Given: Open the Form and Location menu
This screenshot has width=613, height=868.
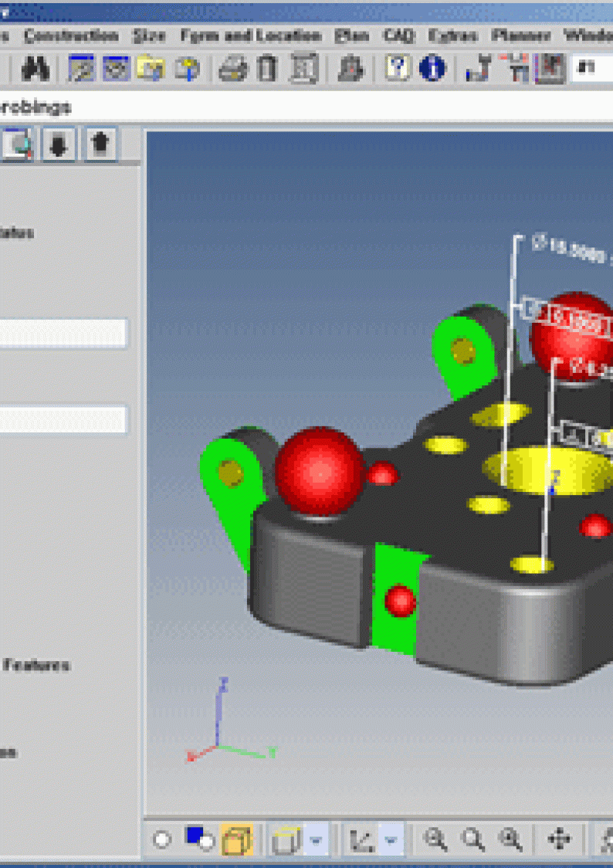Looking at the screenshot, I should pyautogui.click(x=251, y=36).
